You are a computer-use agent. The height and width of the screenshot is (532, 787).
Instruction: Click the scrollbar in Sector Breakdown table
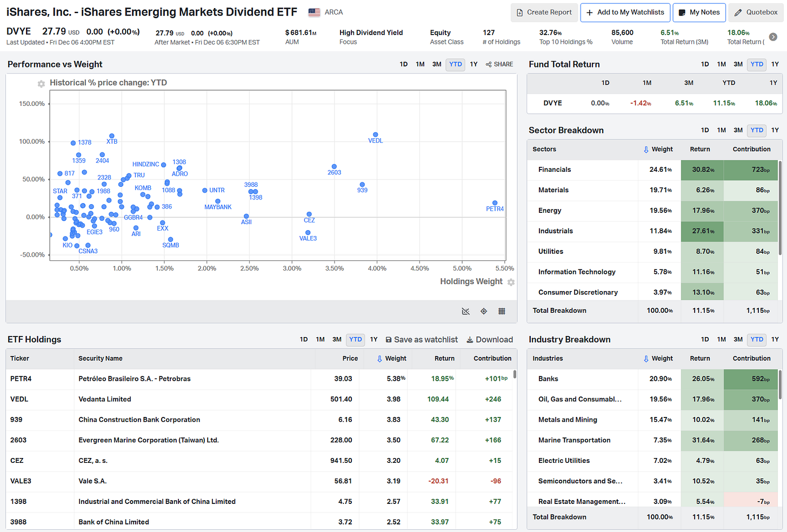[x=779, y=208]
